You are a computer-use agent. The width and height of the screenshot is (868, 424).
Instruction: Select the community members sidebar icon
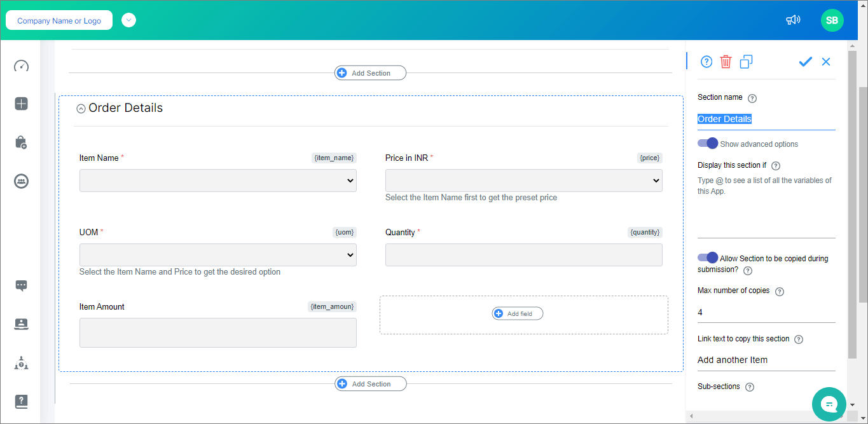point(21,181)
